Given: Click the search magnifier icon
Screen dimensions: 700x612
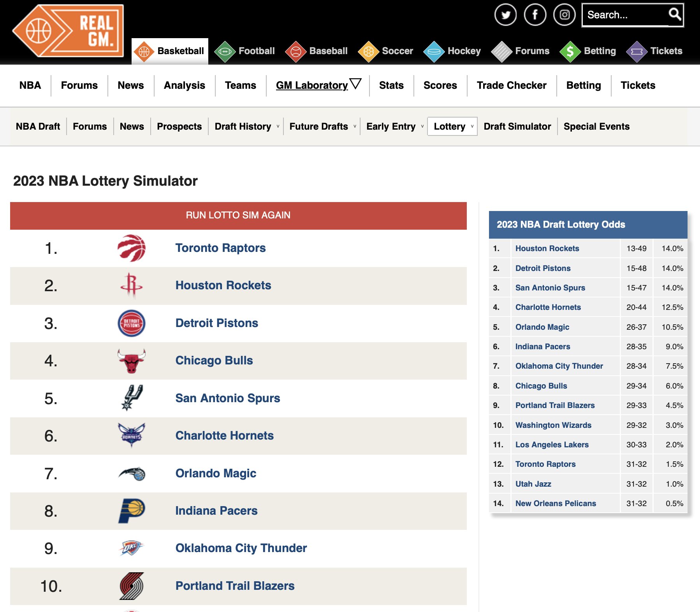Looking at the screenshot, I should click(x=675, y=15).
